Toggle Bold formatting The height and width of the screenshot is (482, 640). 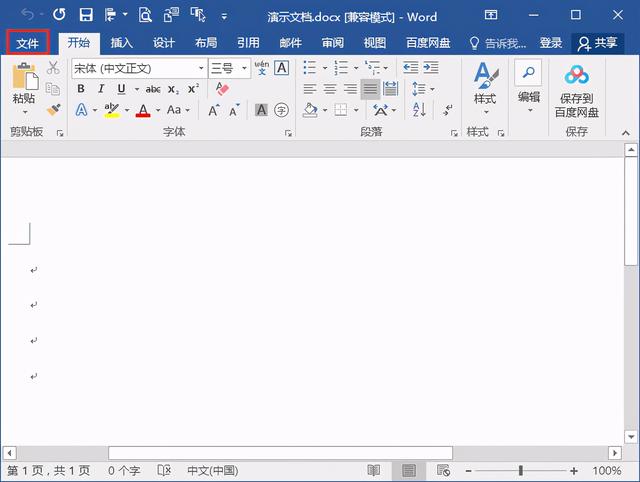pos(81,89)
